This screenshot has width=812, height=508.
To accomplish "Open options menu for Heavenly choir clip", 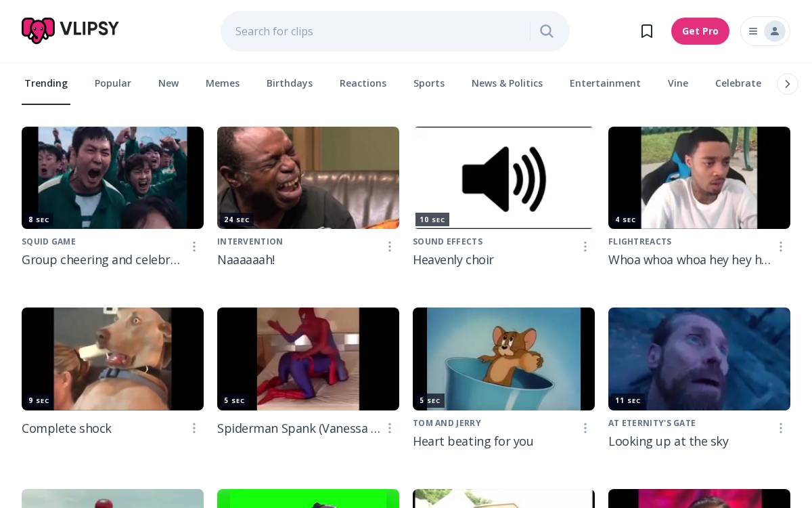I will point(585,247).
